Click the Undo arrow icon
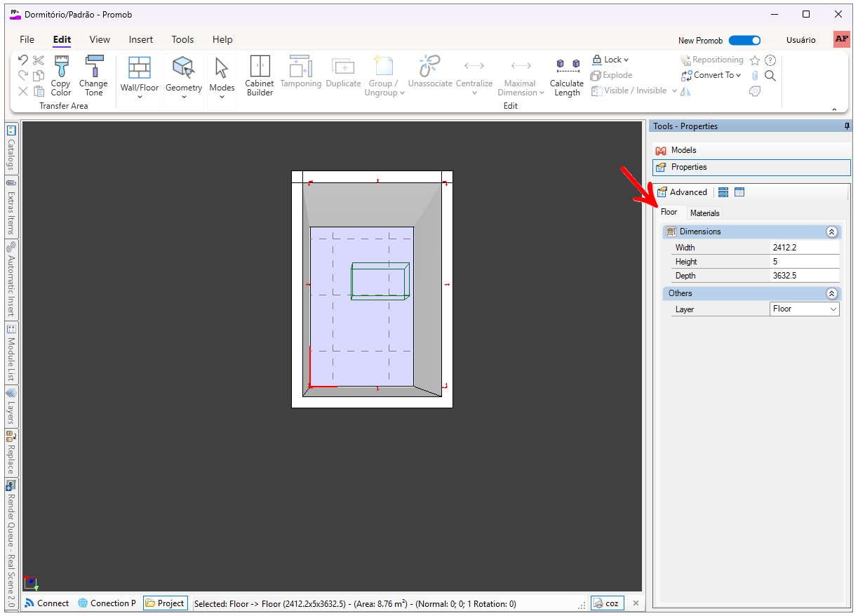The image size is (858, 616). (x=23, y=60)
